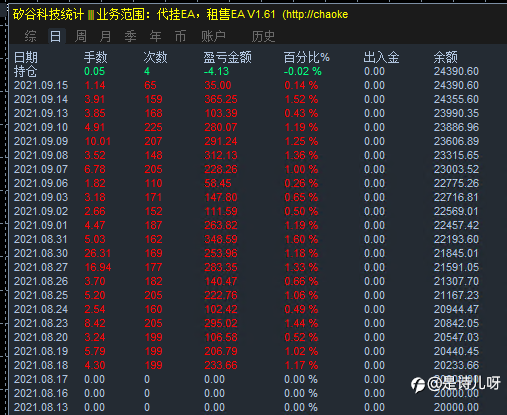Click profit 263.82
Screen dimensions: 507x415
pyautogui.click(x=221, y=225)
